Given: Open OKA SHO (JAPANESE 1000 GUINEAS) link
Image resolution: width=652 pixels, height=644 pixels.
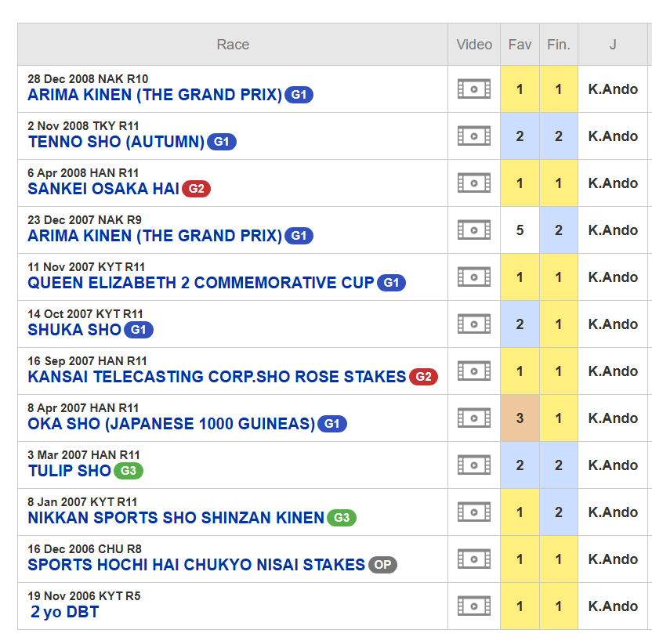Looking at the screenshot, I should coord(172,424).
